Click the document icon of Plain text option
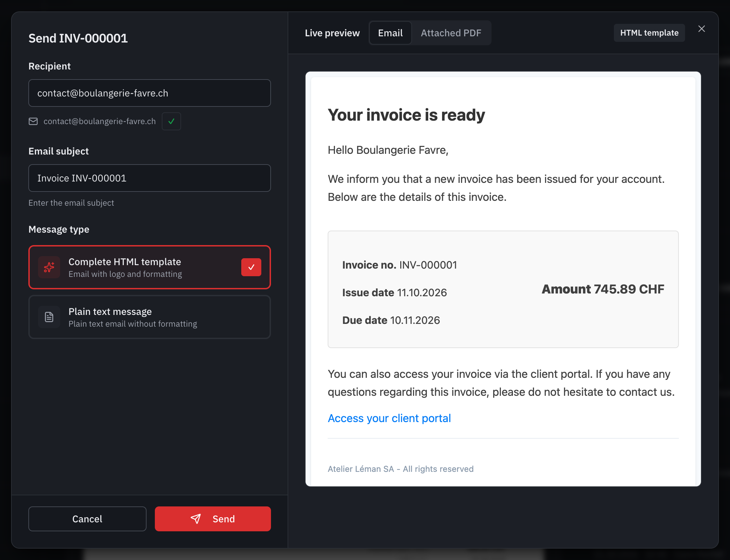The image size is (730, 560). pyautogui.click(x=49, y=317)
